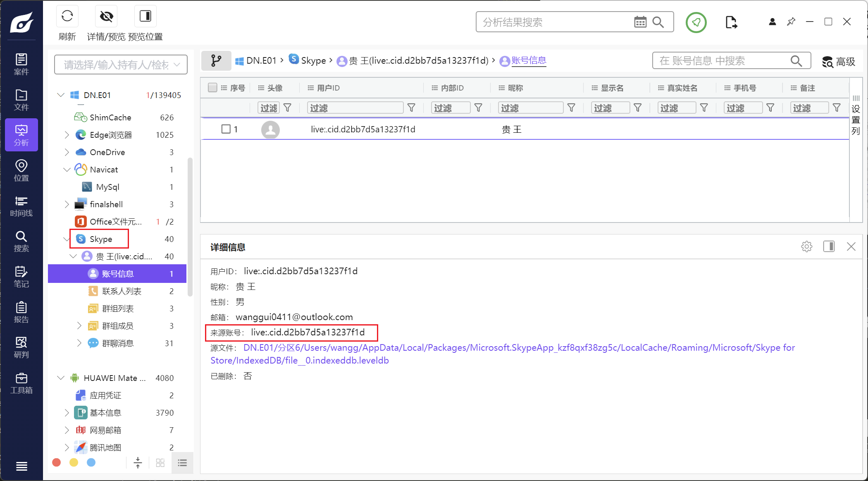Expand the Edge浏览器 tree node
Viewport: 868px width, 481px height.
67,135
